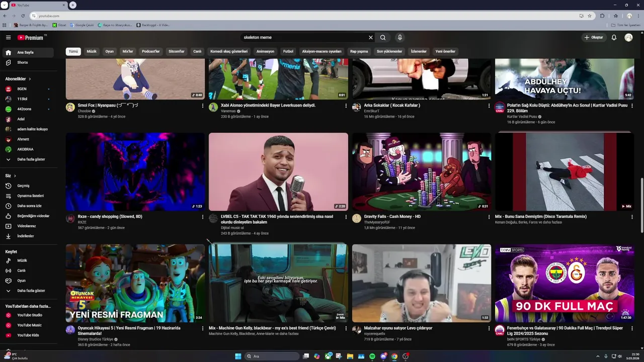The image size is (644, 362).
Task: Start voice search with the microphone icon
Action: coord(400,37)
